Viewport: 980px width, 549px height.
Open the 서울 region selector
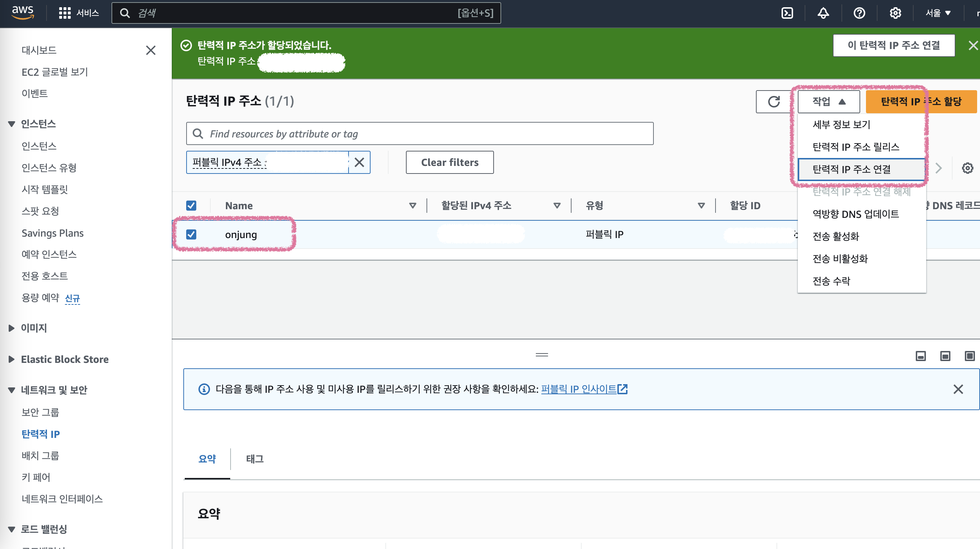pos(938,13)
